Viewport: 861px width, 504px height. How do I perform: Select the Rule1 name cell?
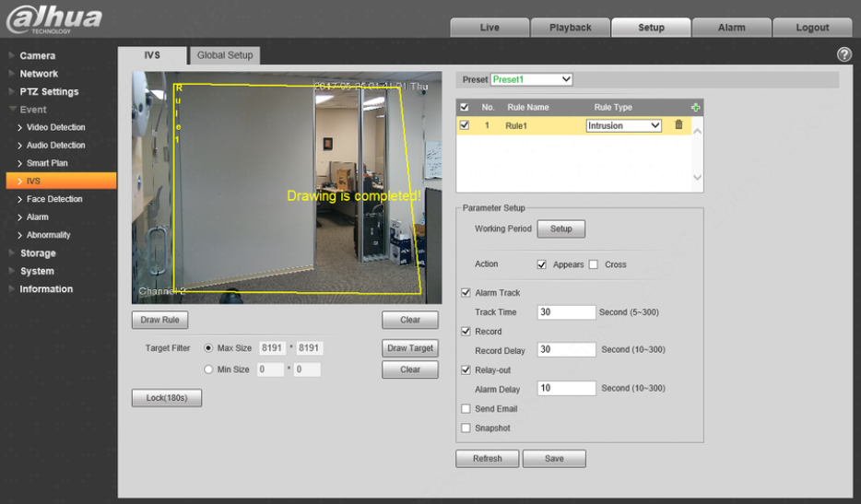tap(516, 125)
